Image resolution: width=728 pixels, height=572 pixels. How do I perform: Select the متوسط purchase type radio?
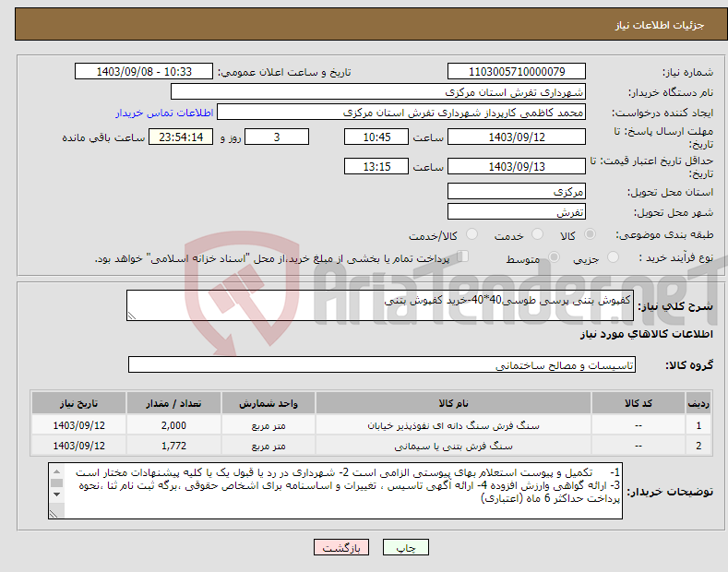pos(554,257)
